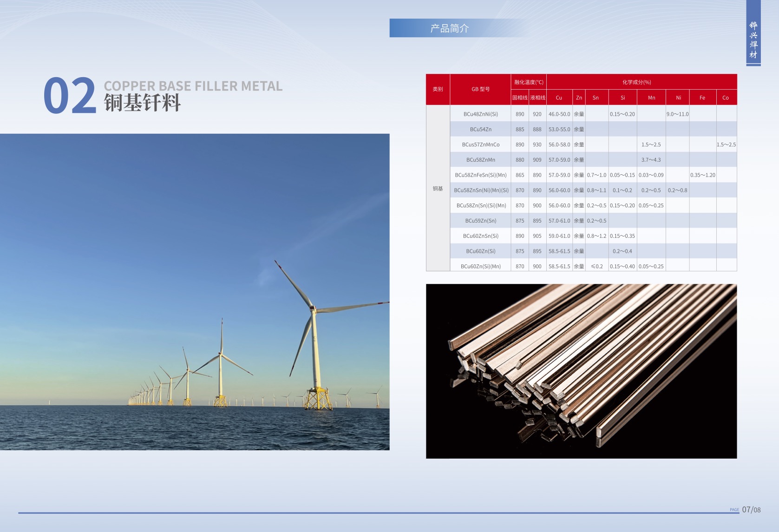Click the page number 07/08

tap(751, 510)
